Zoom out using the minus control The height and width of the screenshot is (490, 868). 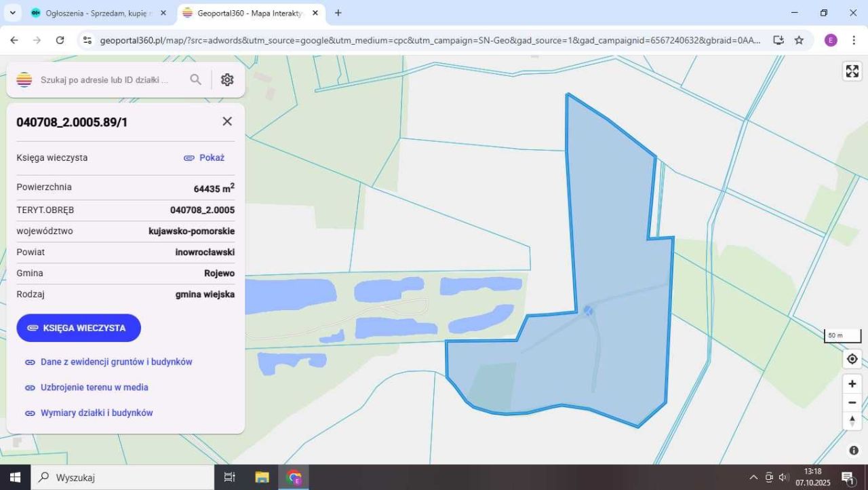pos(852,402)
